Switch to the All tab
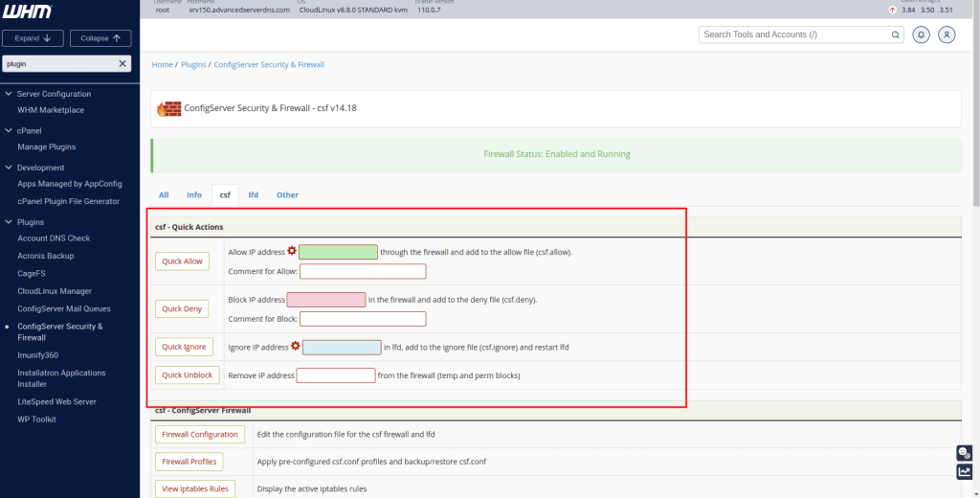Screen dimensions: 980x498 164,195
